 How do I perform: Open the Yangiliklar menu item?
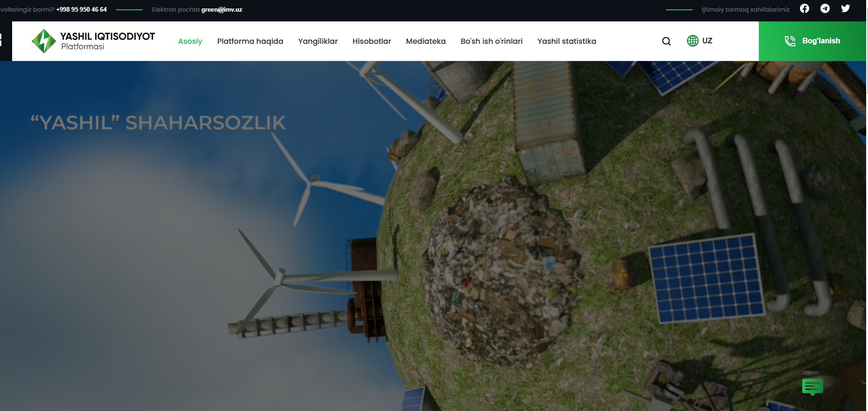pyautogui.click(x=318, y=41)
